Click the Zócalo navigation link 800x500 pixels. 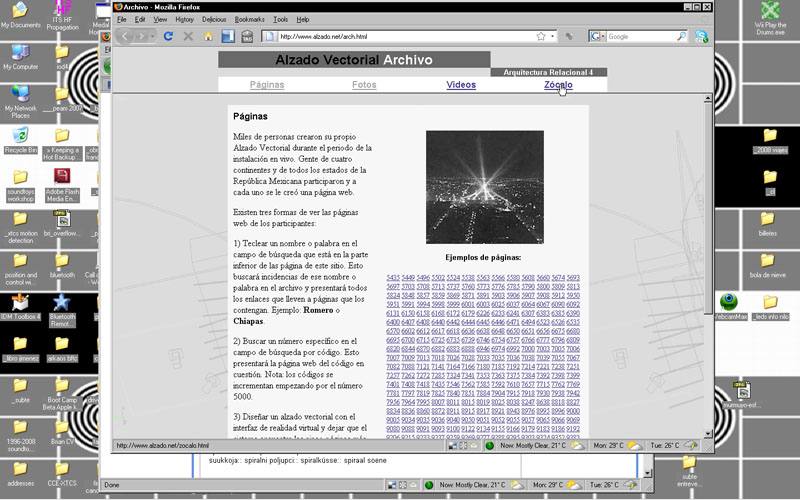[x=558, y=85]
